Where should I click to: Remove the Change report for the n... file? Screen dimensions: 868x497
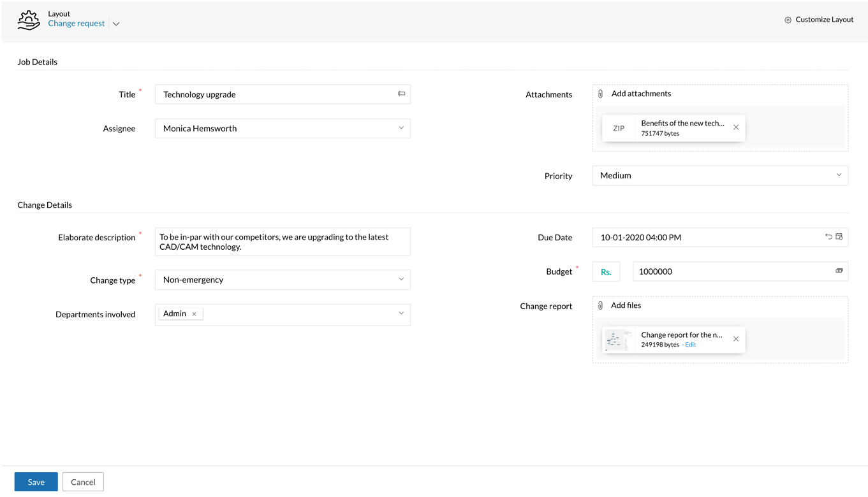tap(736, 339)
